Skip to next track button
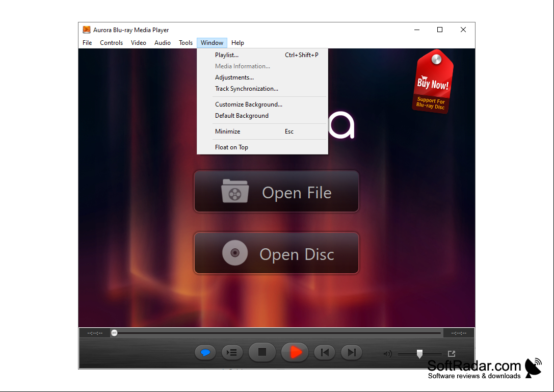554x392 pixels. 352,352
